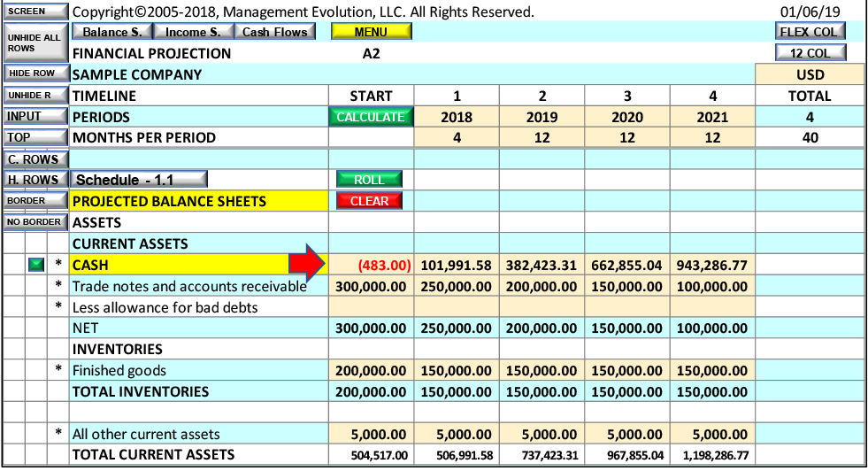Image resolution: width=868 pixels, height=471 pixels.
Task: Select cash value 382,423.31
Action: click(542, 265)
